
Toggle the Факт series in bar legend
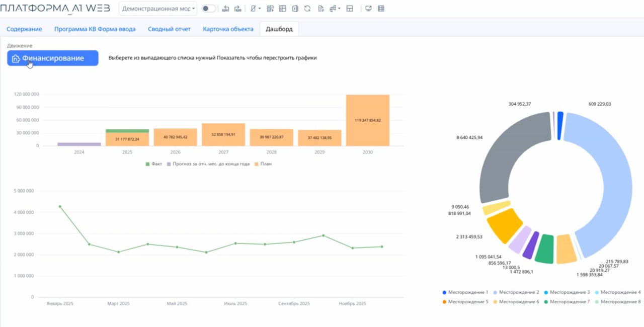pos(154,164)
